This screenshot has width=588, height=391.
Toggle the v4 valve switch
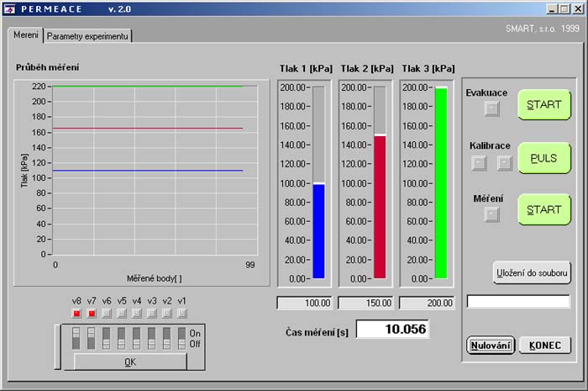pyautogui.click(x=136, y=338)
